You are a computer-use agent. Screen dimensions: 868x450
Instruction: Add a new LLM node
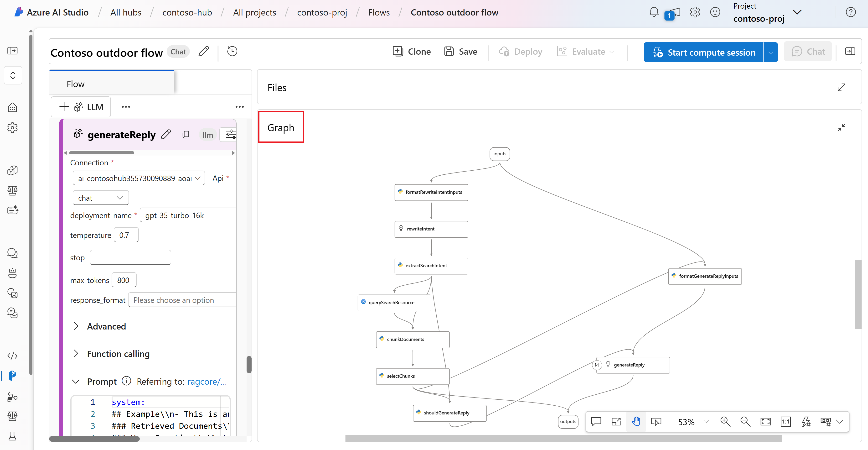click(x=81, y=107)
